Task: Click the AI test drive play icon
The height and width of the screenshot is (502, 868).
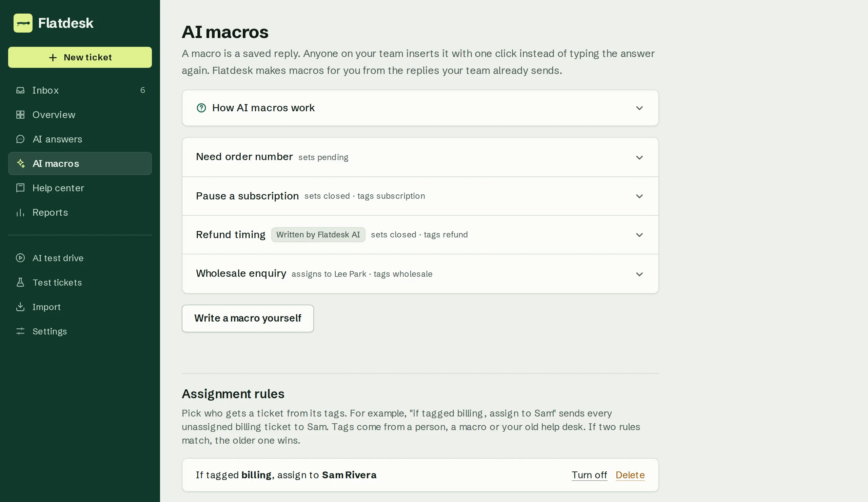Action: 20,258
